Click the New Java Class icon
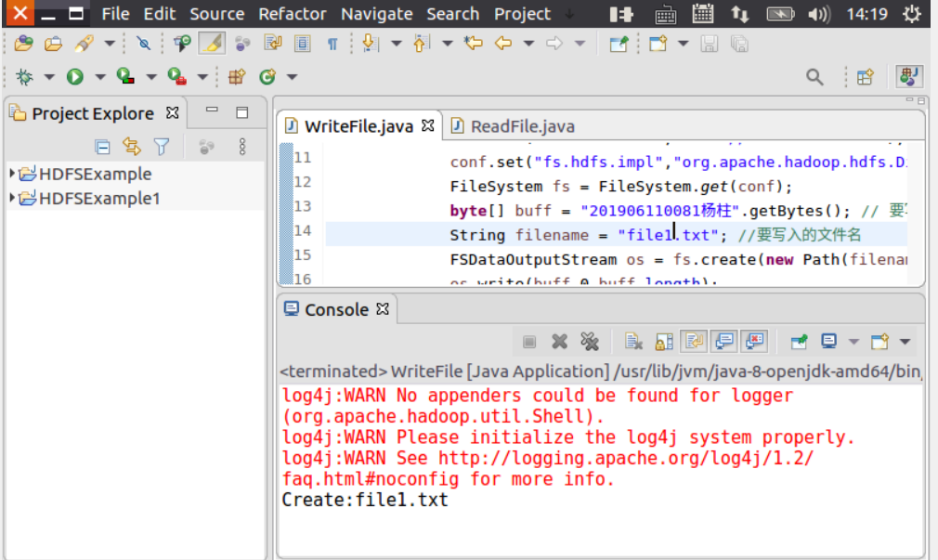This screenshot has height=560, width=938. pos(267,77)
